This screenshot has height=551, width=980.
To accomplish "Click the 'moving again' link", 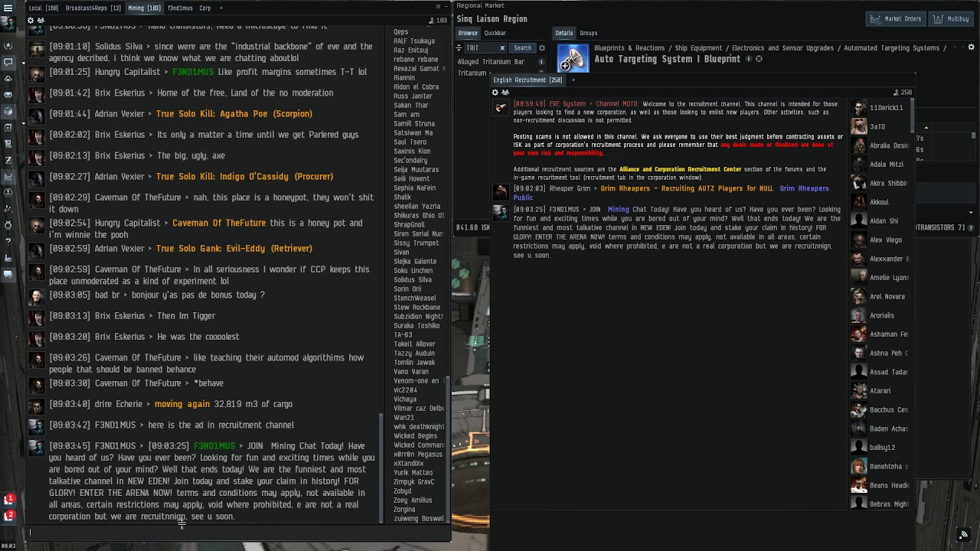I will coord(182,404).
